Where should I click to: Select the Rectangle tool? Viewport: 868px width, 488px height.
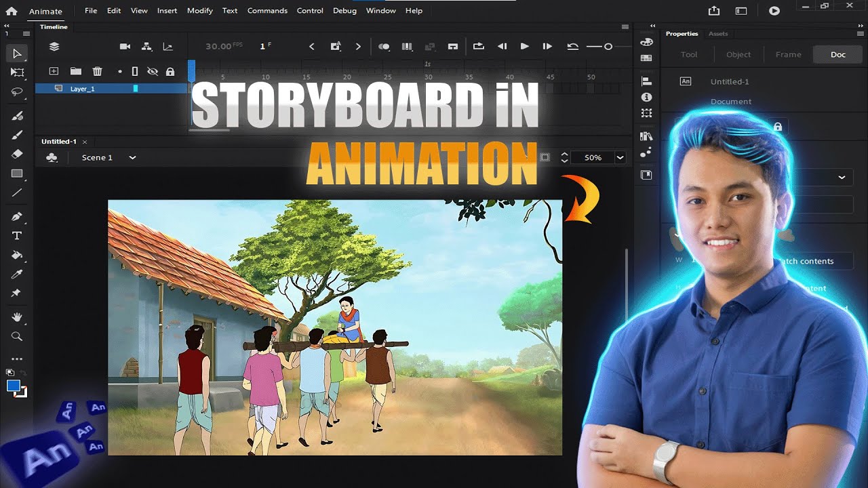[17, 174]
